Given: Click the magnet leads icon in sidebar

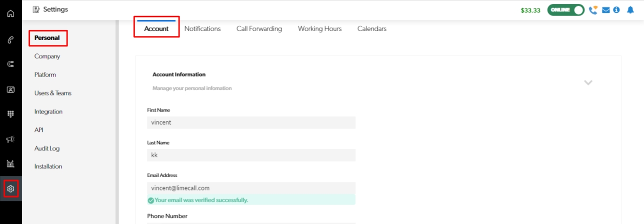Looking at the screenshot, I should 10,64.
